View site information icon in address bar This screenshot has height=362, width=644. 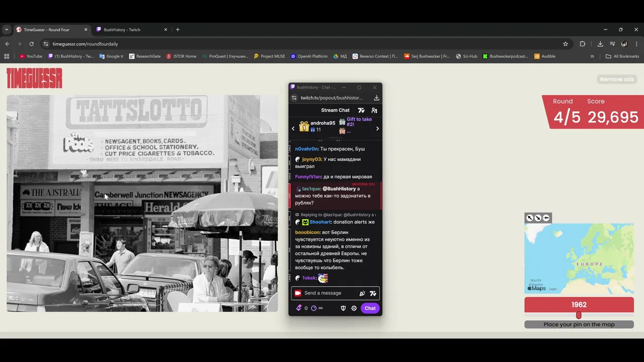(x=46, y=44)
